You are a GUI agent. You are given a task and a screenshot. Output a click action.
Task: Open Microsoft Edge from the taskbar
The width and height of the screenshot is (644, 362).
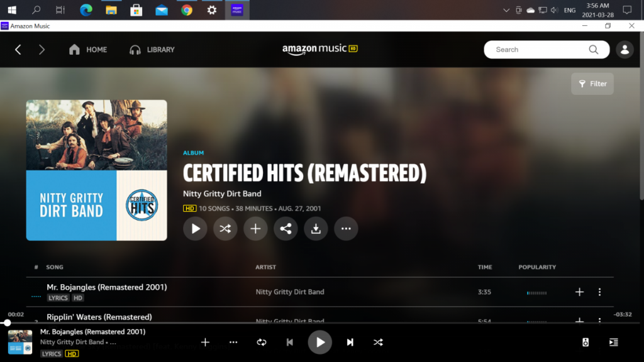pyautogui.click(x=86, y=10)
